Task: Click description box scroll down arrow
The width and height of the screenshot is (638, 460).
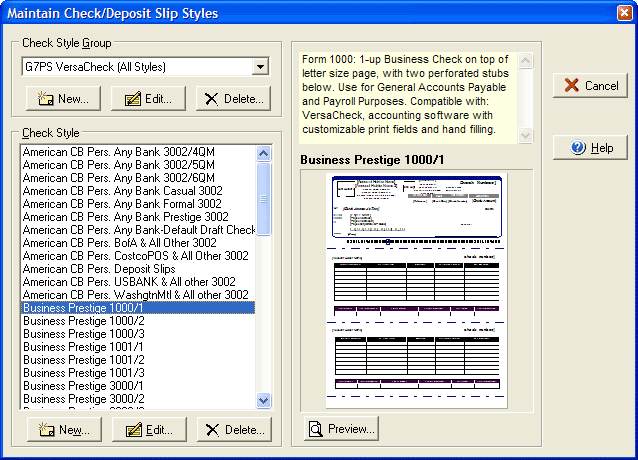Action: click(x=525, y=135)
